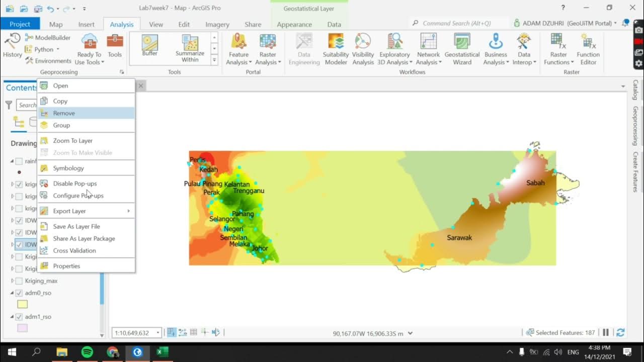This screenshot has width=644, height=362.
Task: Launch ModelBuilder from the ribbon
Action: click(x=48, y=38)
